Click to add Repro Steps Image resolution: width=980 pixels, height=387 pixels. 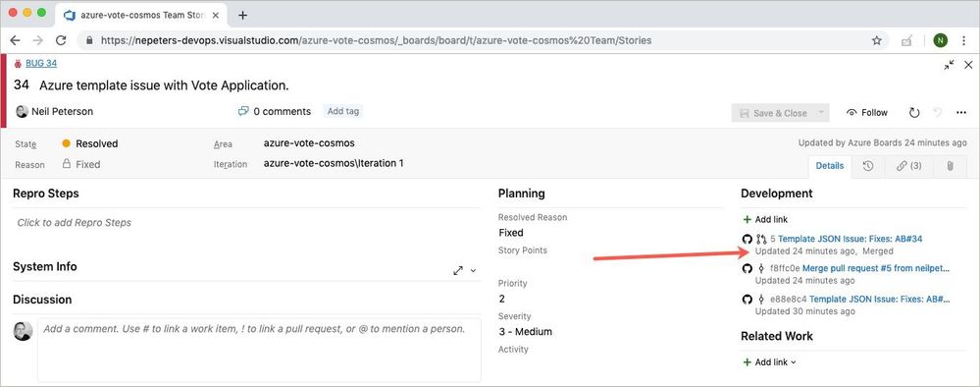(x=74, y=222)
